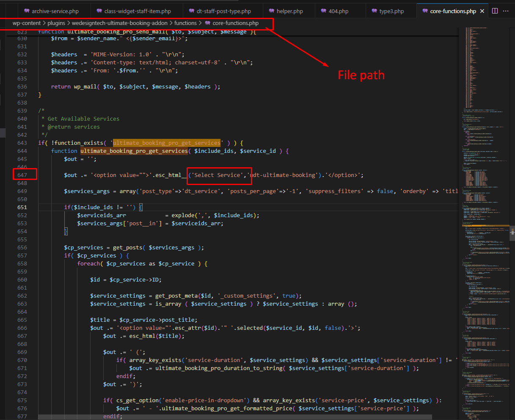Click 'ultimate_booking_pro_duration_to_string(' call

pos(220,368)
